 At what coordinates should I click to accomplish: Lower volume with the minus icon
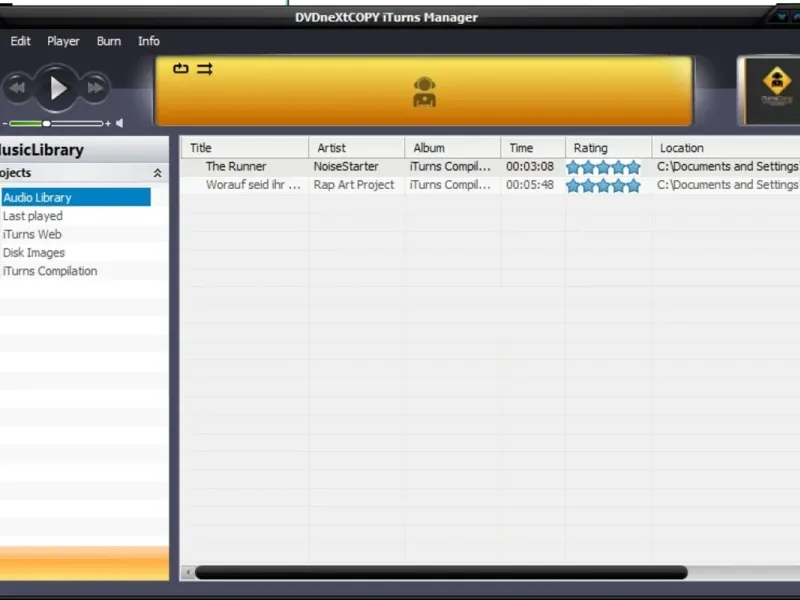5,123
